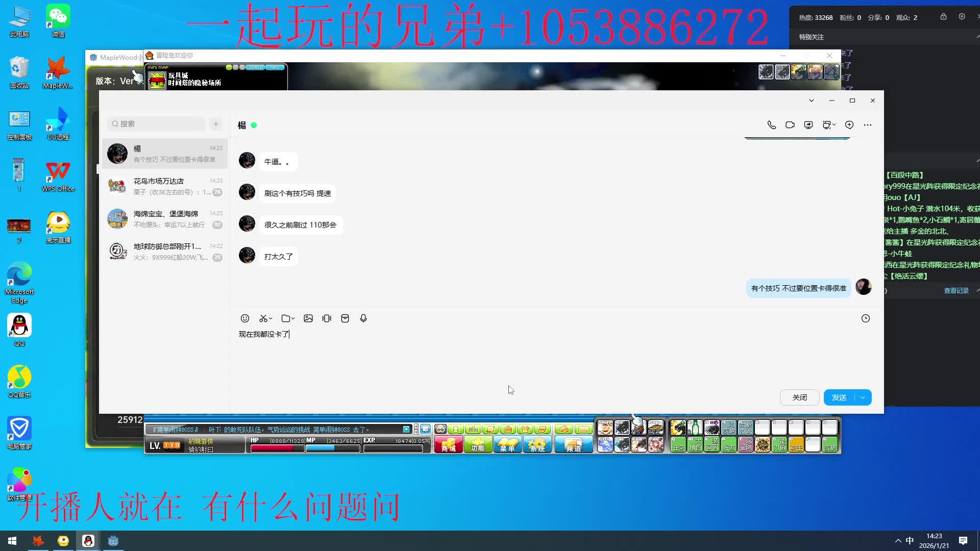
Task: Click the red envelope icon in toolbar
Action: (345, 318)
